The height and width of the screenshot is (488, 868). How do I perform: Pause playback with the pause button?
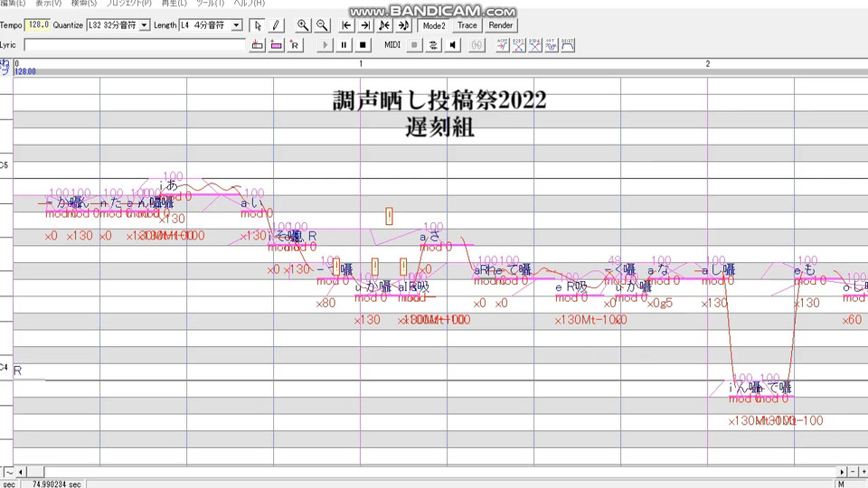[344, 45]
